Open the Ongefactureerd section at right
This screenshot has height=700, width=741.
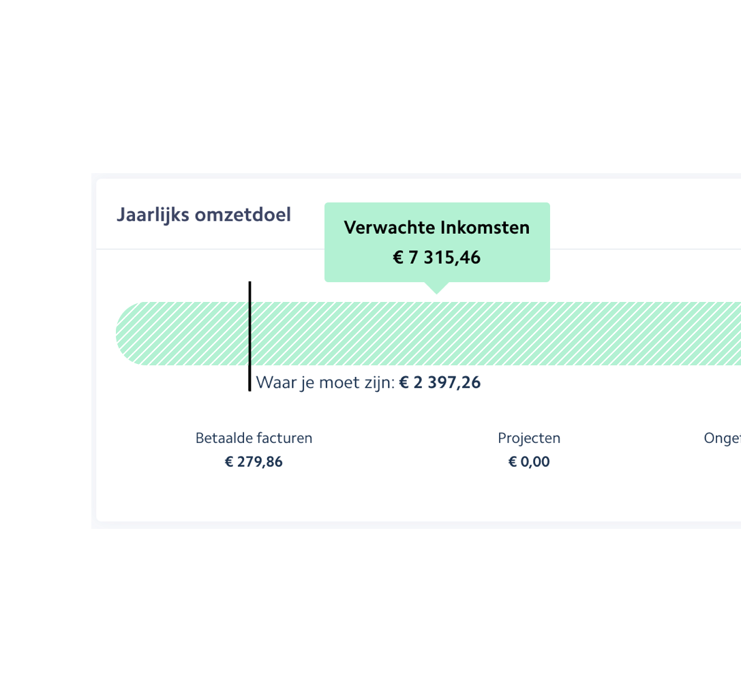(x=723, y=438)
